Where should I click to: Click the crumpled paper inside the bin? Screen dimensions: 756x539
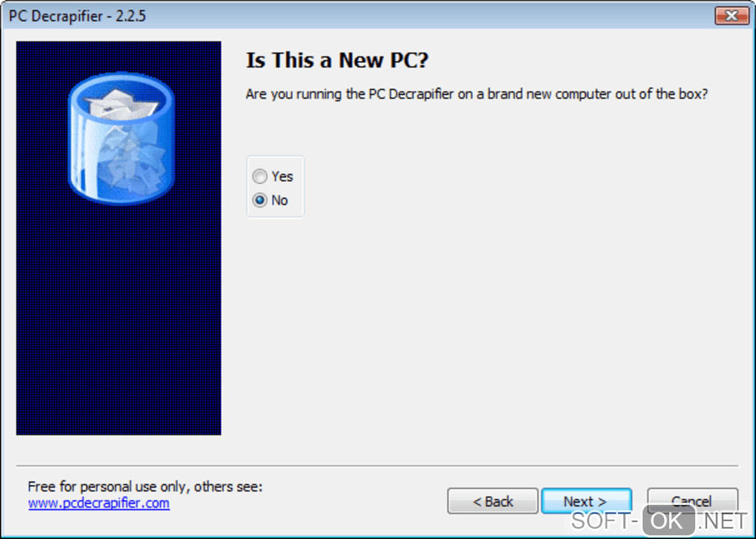(x=121, y=104)
